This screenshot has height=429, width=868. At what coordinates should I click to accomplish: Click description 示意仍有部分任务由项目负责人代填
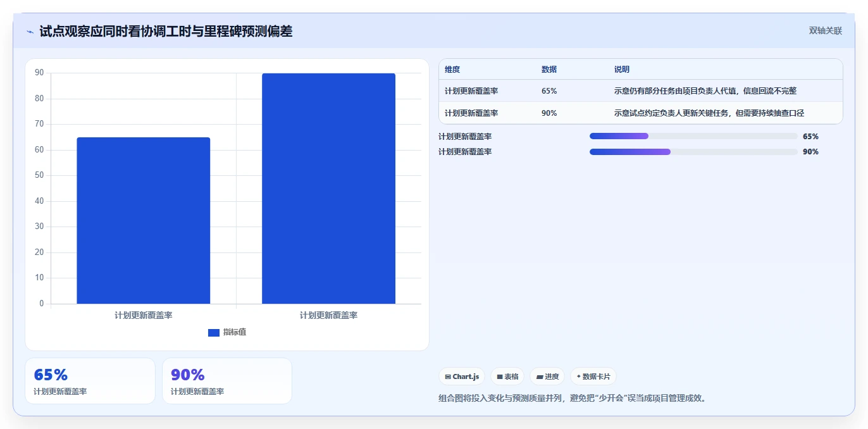click(x=705, y=91)
